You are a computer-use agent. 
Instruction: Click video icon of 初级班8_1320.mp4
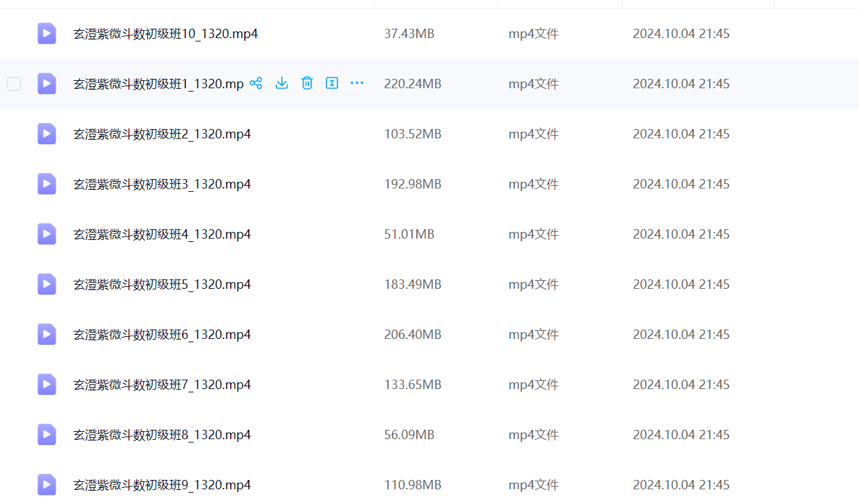click(x=47, y=434)
